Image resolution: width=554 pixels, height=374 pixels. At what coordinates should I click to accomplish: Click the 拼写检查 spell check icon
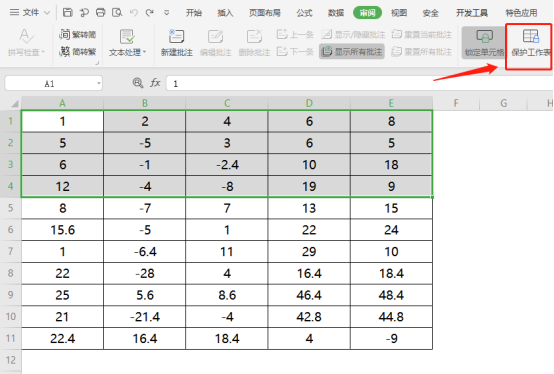coord(26,36)
